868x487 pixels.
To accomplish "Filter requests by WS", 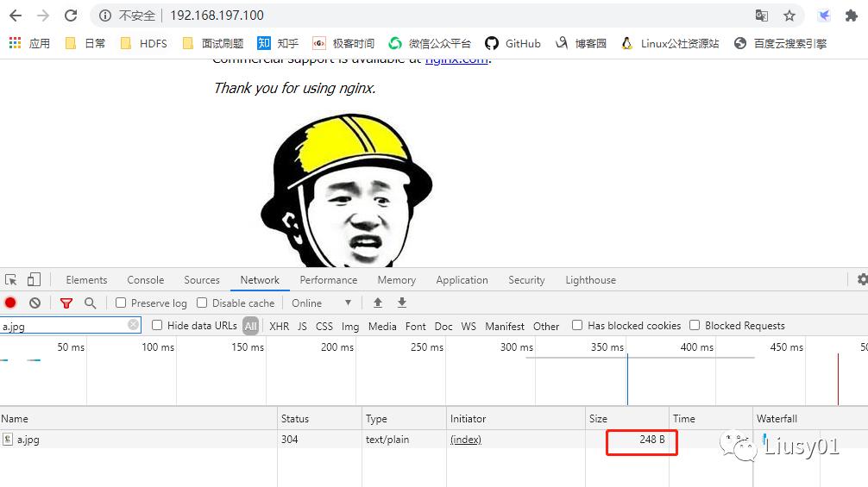I will [x=469, y=326].
